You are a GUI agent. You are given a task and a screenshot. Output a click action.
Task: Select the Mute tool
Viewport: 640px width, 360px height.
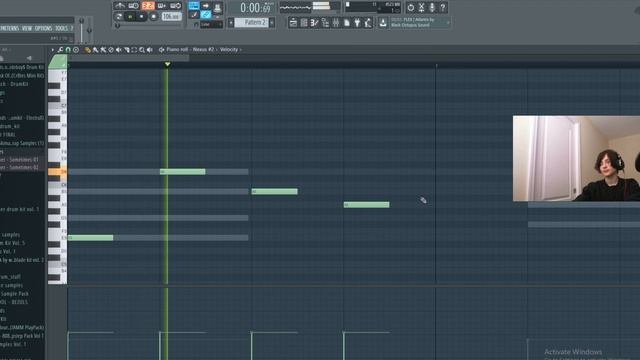tap(119, 50)
